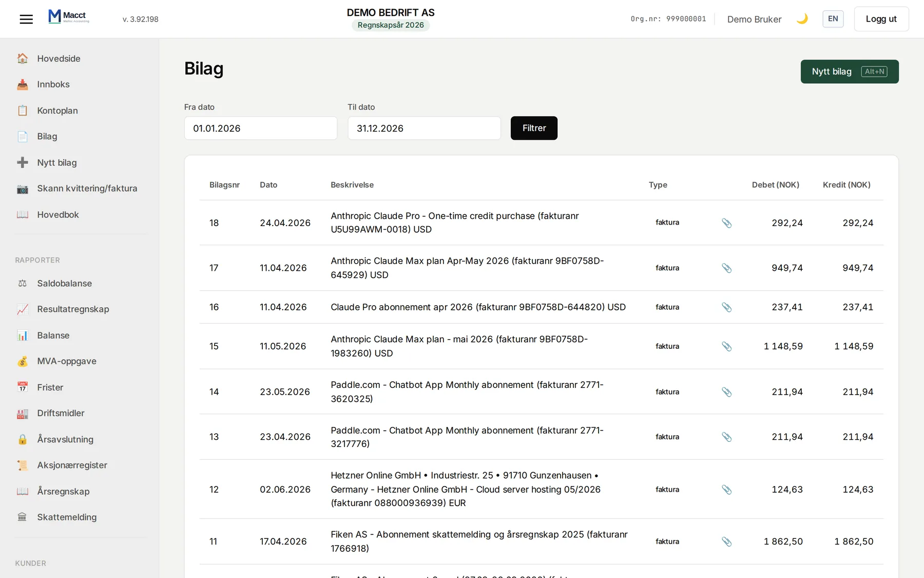Open the Saldobalanse report
The height and width of the screenshot is (578, 924).
[64, 283]
